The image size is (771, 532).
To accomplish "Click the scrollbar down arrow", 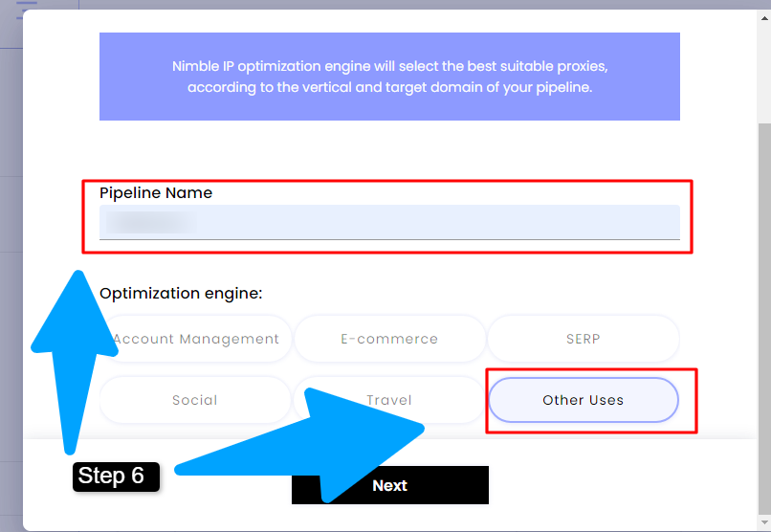I will coord(764,522).
